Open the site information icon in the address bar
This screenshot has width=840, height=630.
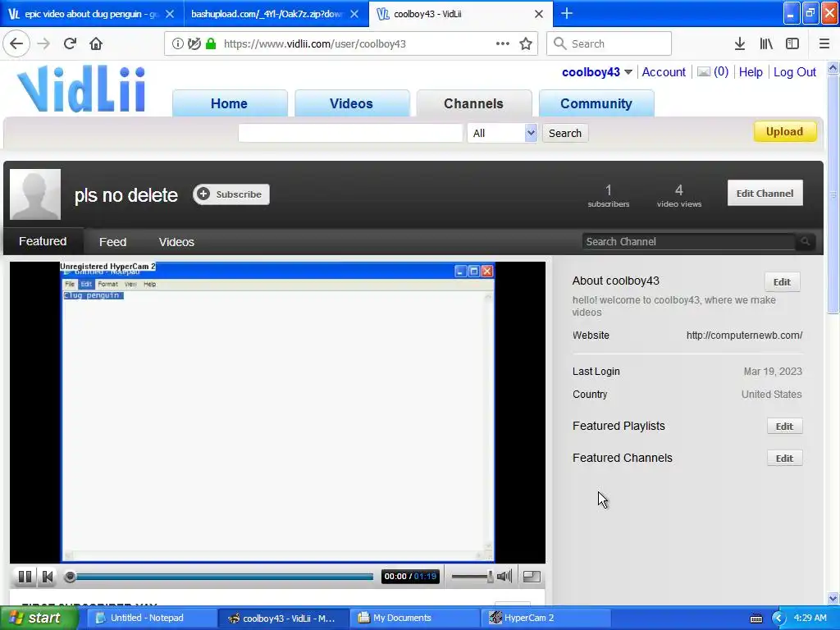pyautogui.click(x=177, y=44)
